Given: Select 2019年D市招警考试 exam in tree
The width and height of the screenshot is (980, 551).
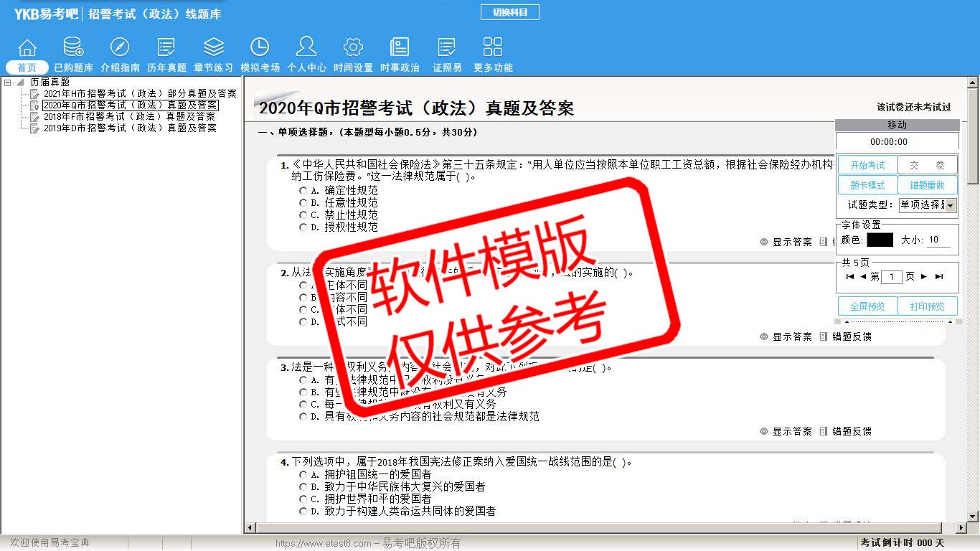Looking at the screenshot, I should coord(129,128).
